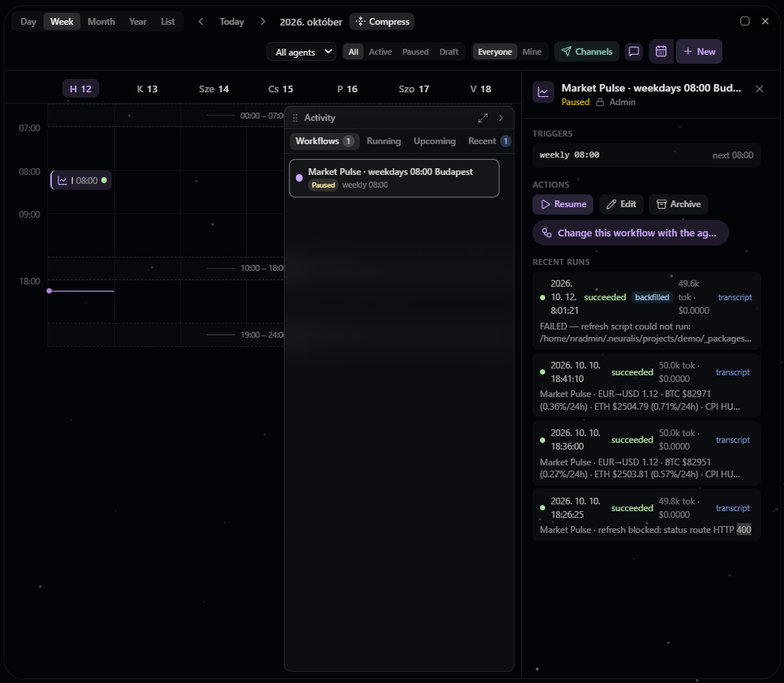Go to next week arrow
784x683 pixels.
click(x=263, y=22)
